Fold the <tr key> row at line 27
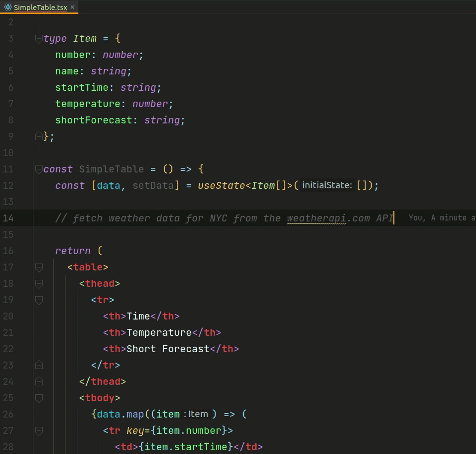476x454 pixels. pos(39,431)
